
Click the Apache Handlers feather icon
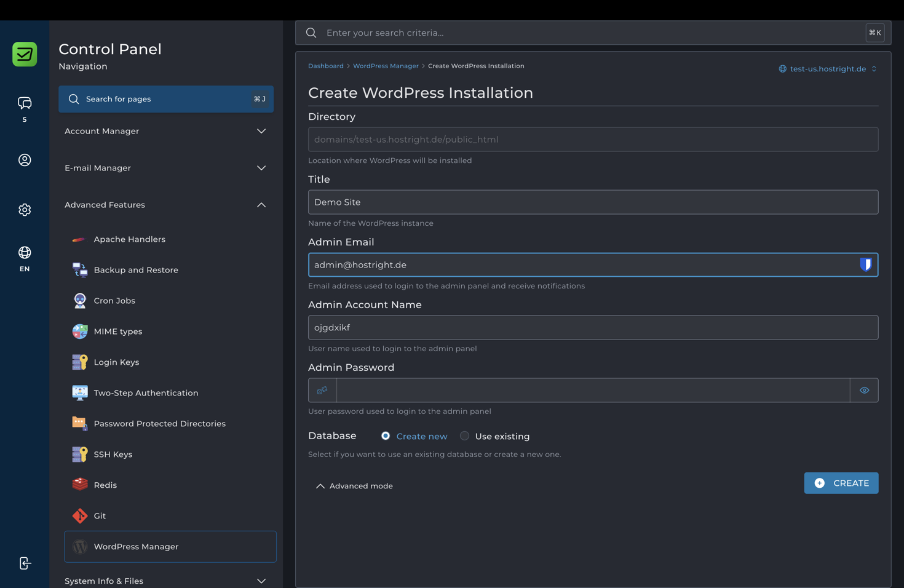pos(79,239)
